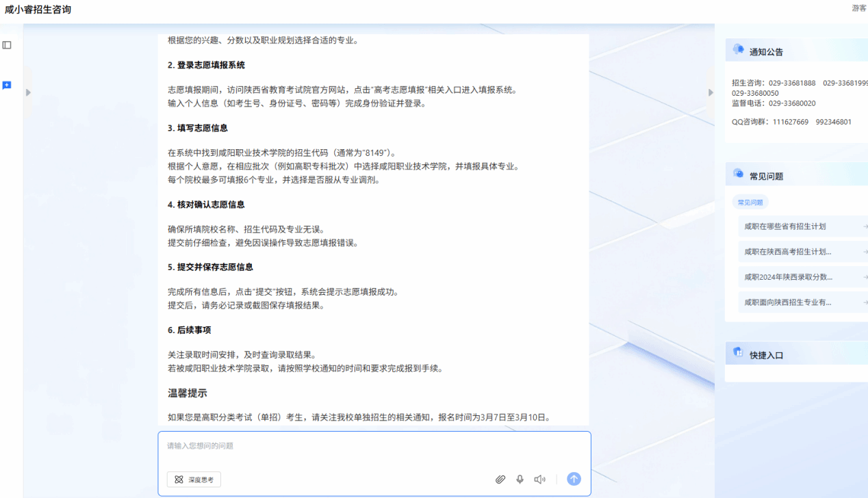Screen dimensions: 868x498
Task: Click the line mentioning 招生代码 "8149"
Action: click(x=282, y=153)
